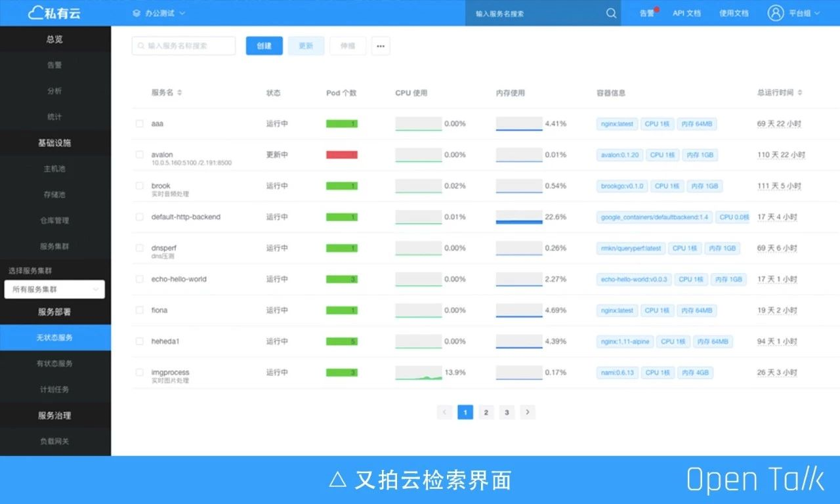Click default-http-backend memory usage bar

pos(519,217)
